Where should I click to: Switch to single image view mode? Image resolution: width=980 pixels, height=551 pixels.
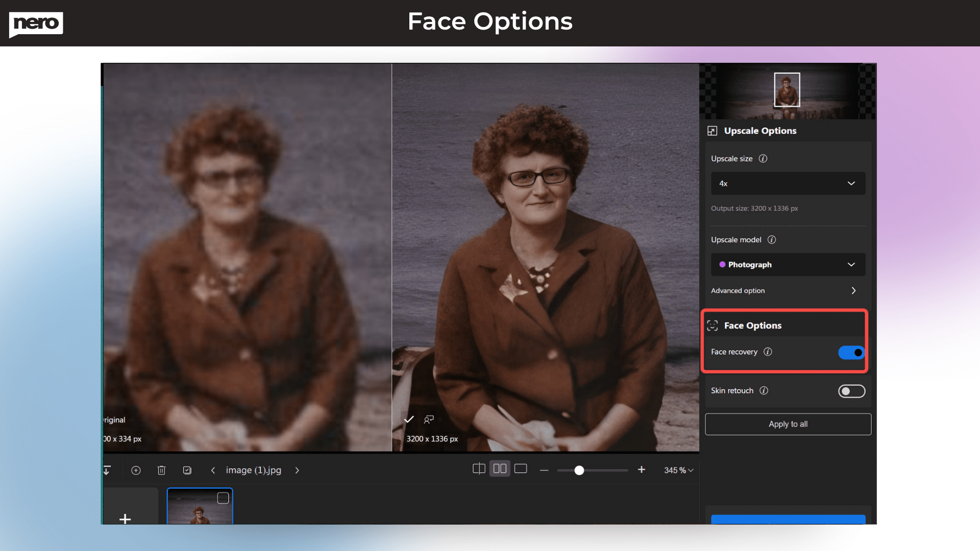(521, 468)
